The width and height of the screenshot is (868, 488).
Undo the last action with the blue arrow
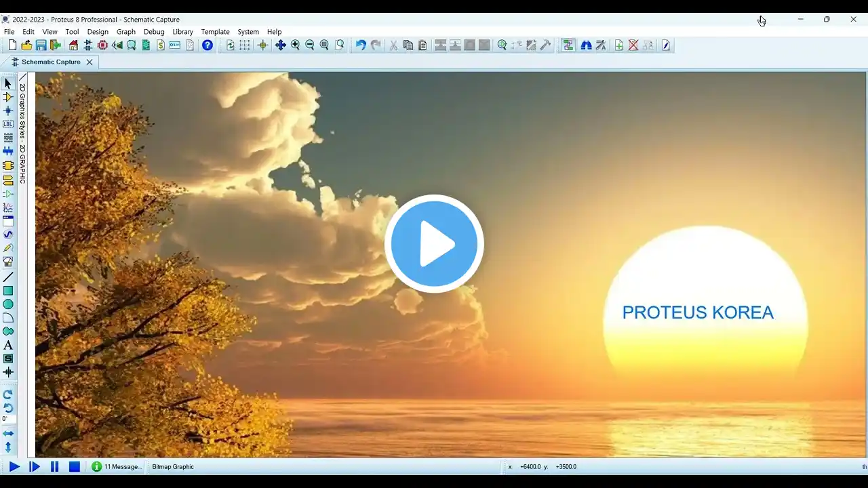tap(361, 45)
